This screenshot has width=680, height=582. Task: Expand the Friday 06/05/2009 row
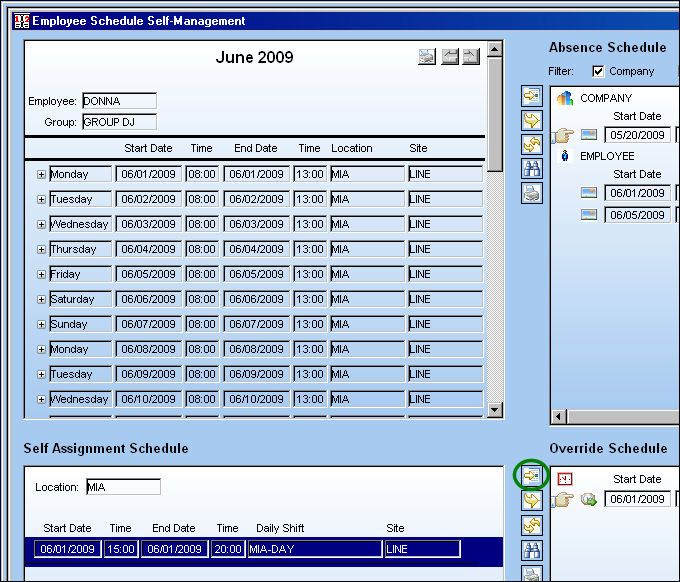[x=41, y=274]
